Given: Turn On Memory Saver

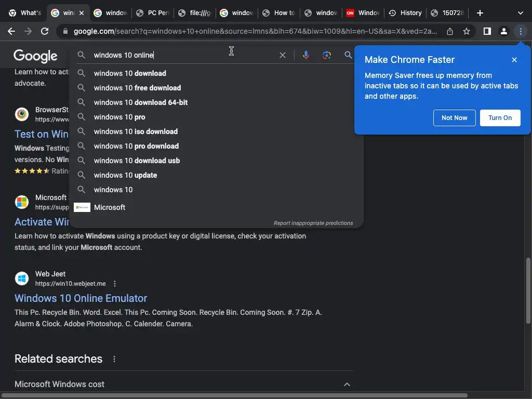Looking at the screenshot, I should 500,118.
